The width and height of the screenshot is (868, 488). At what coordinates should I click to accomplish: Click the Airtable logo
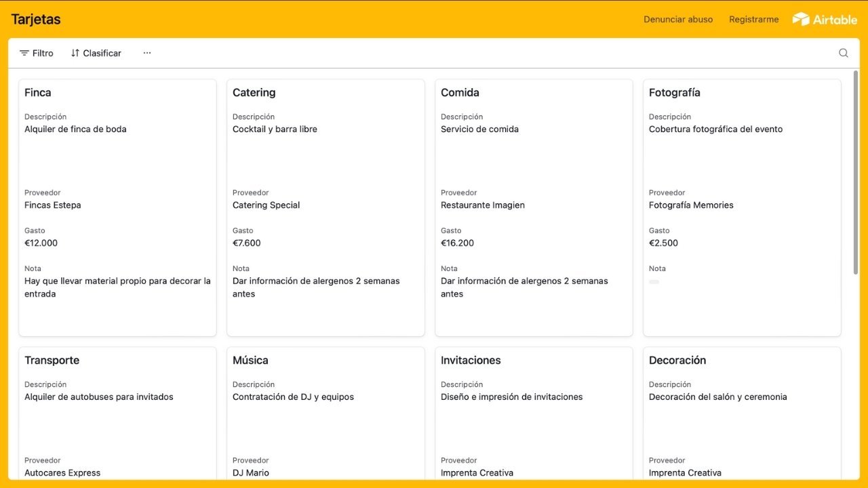pyautogui.click(x=825, y=19)
